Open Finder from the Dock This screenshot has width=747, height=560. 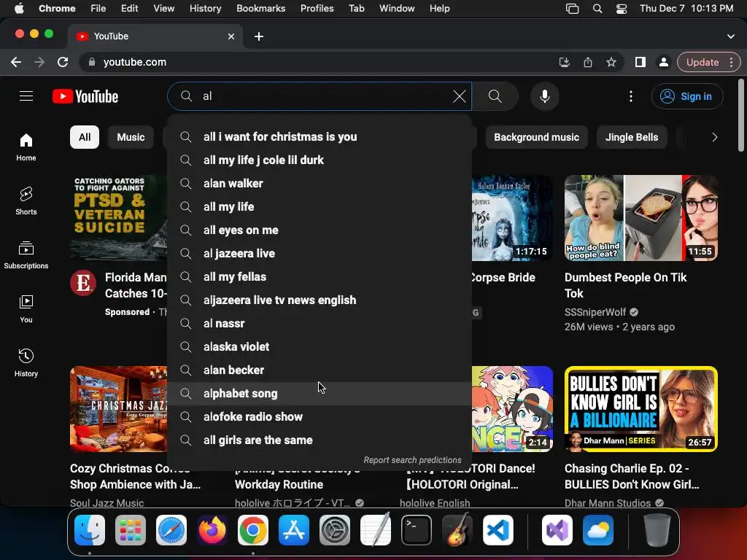tap(90, 530)
